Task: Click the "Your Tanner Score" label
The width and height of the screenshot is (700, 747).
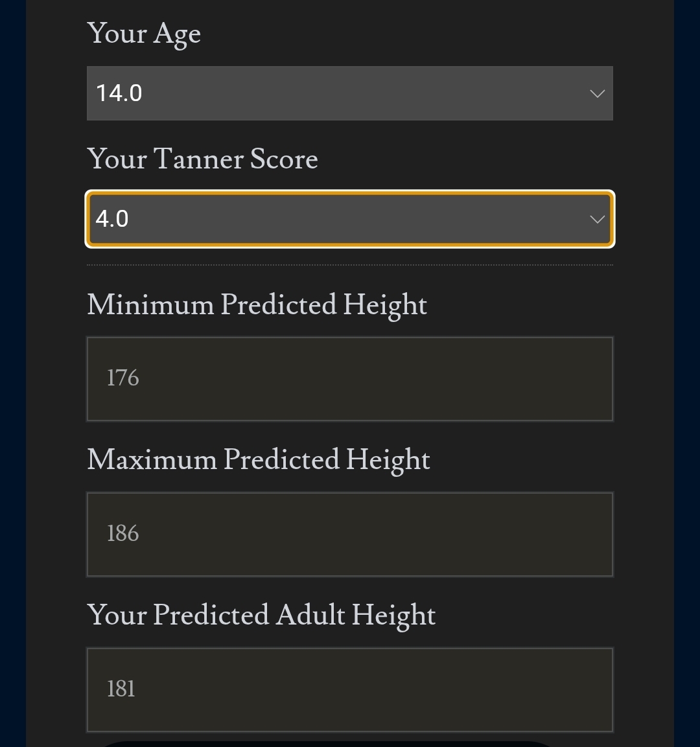Action: [x=202, y=159]
